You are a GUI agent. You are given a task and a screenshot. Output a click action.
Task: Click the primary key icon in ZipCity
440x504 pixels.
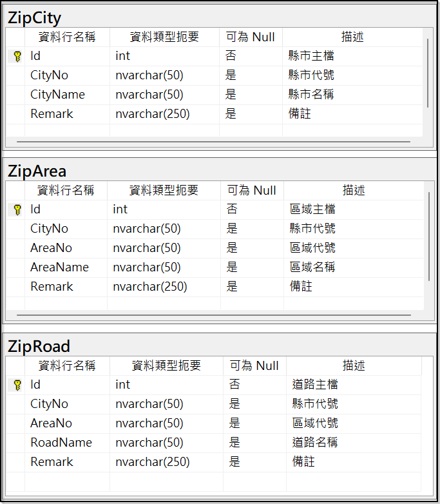pos(17,56)
